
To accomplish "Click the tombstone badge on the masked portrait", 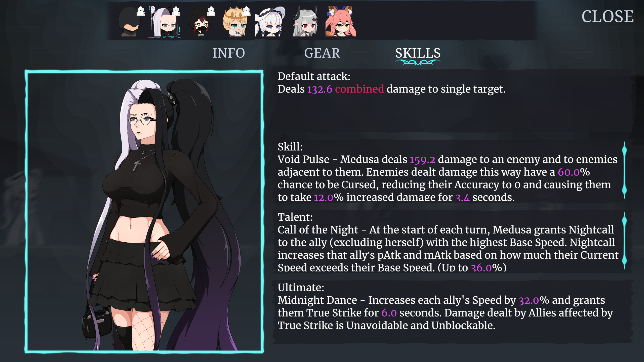I will point(211,12).
